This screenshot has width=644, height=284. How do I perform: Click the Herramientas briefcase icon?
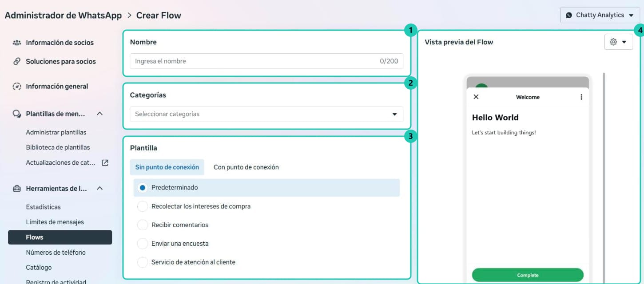[x=17, y=188]
